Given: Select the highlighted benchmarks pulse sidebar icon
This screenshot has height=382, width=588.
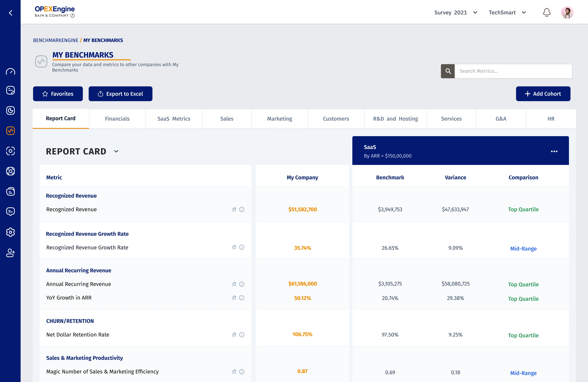Looking at the screenshot, I should click(10, 130).
